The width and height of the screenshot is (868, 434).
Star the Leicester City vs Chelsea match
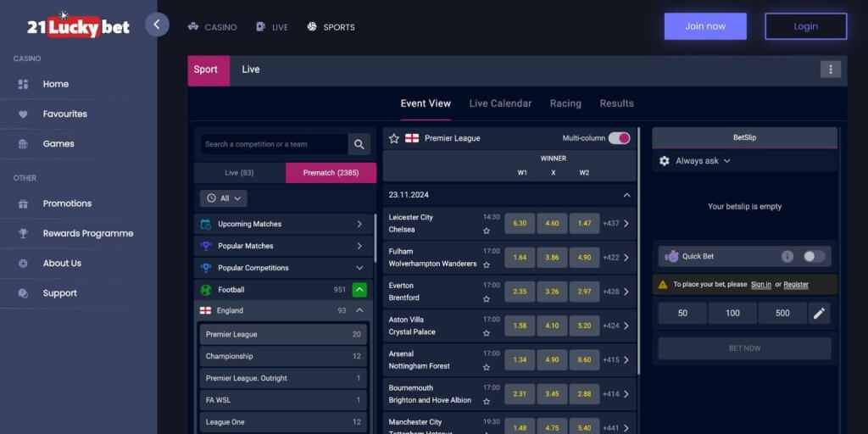coord(486,231)
